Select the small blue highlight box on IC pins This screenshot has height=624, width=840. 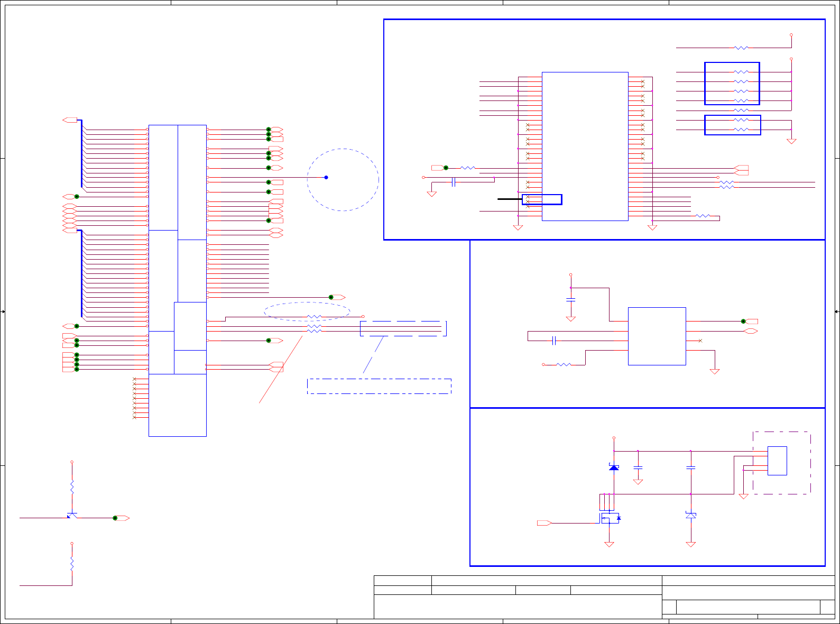pos(542,199)
